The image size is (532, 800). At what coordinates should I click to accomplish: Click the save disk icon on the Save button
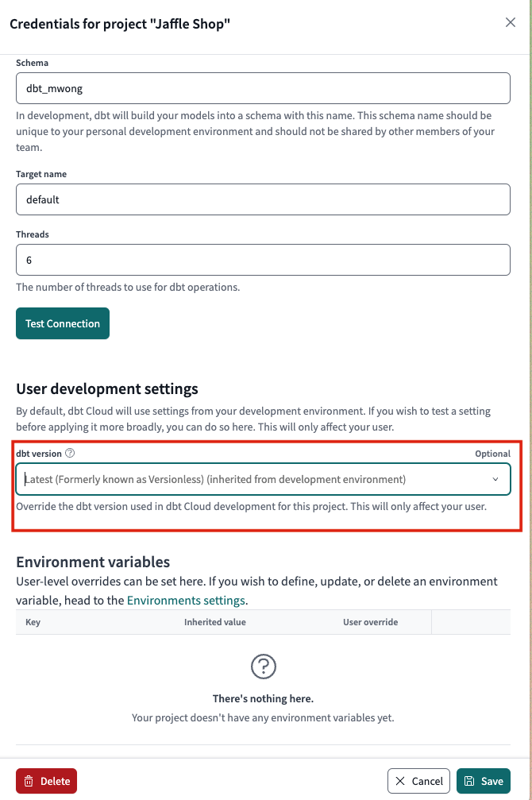470,781
